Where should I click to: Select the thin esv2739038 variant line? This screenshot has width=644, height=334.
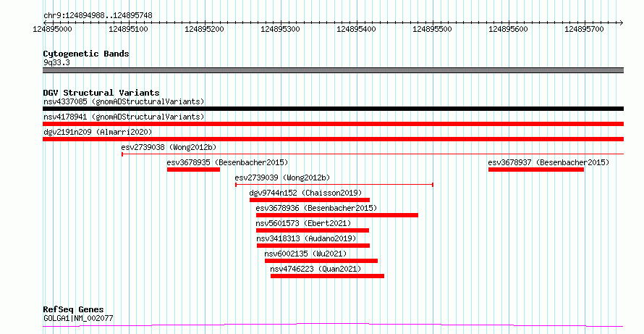click(373, 154)
